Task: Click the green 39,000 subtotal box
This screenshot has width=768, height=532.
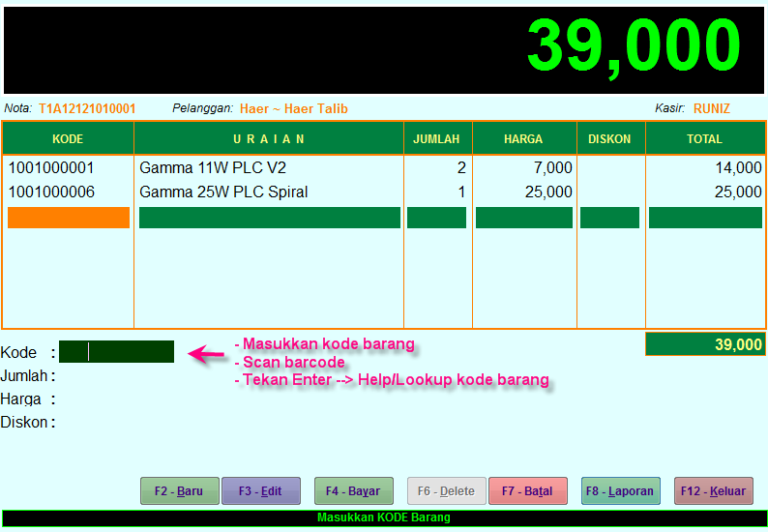Action: pyautogui.click(x=705, y=344)
